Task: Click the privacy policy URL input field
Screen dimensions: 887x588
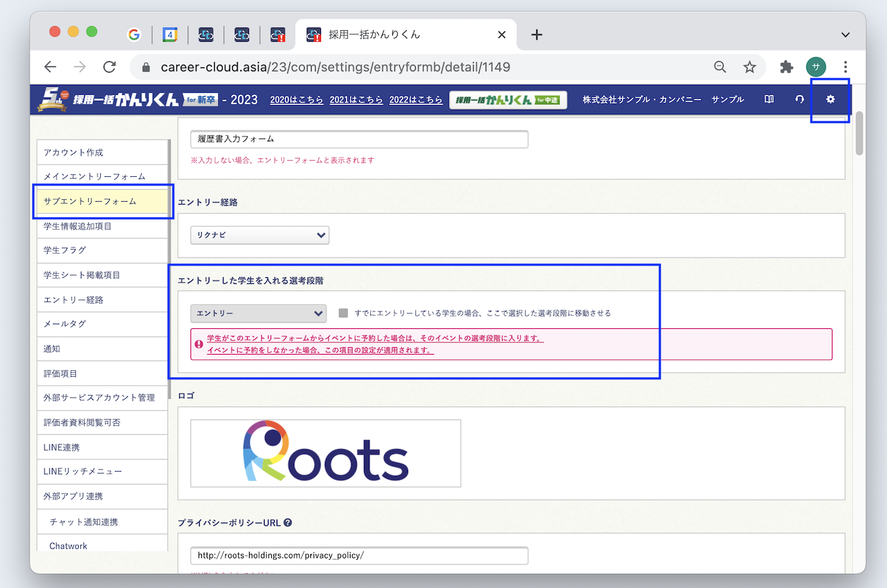Action: click(x=359, y=556)
